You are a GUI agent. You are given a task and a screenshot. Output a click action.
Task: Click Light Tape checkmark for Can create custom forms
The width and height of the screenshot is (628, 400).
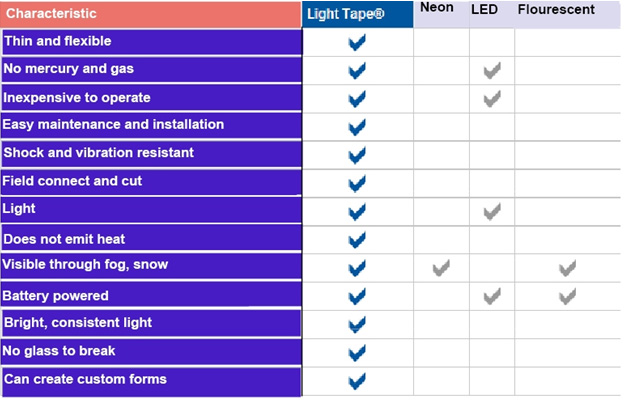point(357,380)
